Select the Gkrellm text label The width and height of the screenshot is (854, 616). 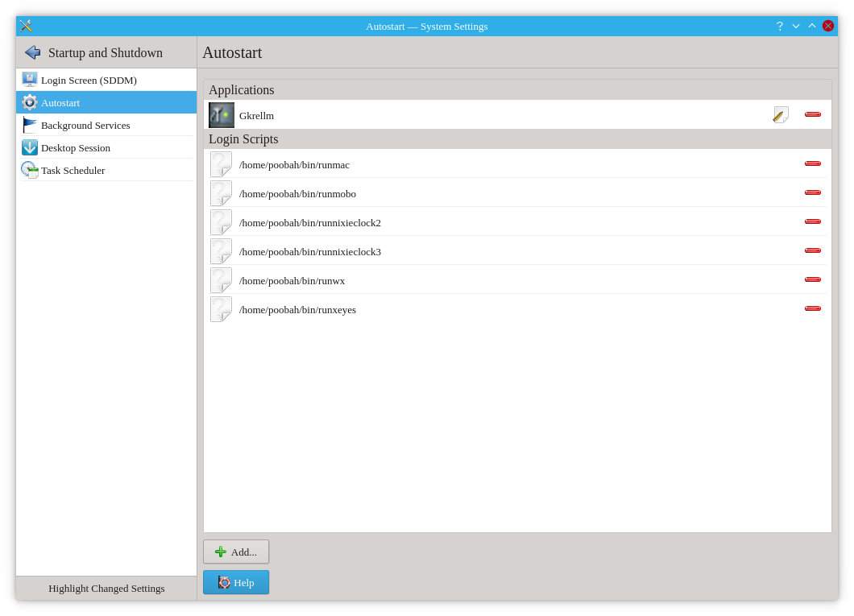(256, 116)
